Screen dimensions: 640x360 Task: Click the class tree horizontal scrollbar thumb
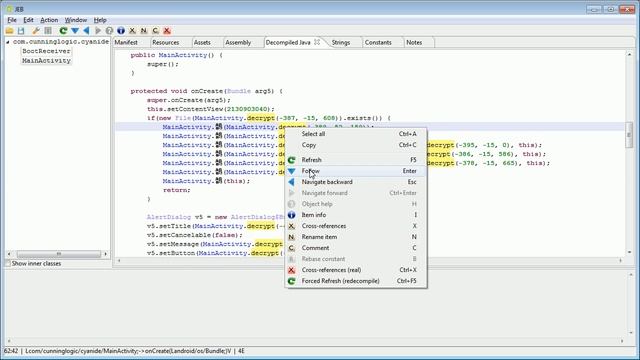[x=58, y=254]
